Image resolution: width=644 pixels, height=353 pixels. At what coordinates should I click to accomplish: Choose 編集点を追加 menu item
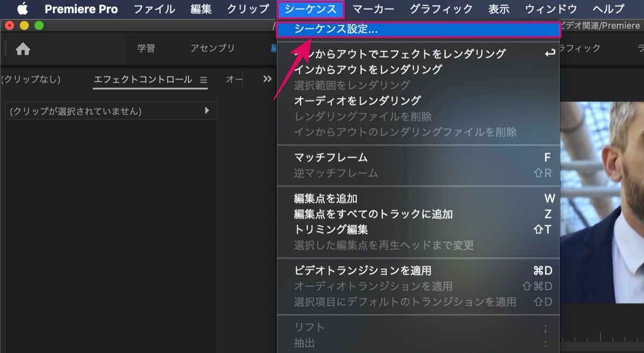coord(419,198)
